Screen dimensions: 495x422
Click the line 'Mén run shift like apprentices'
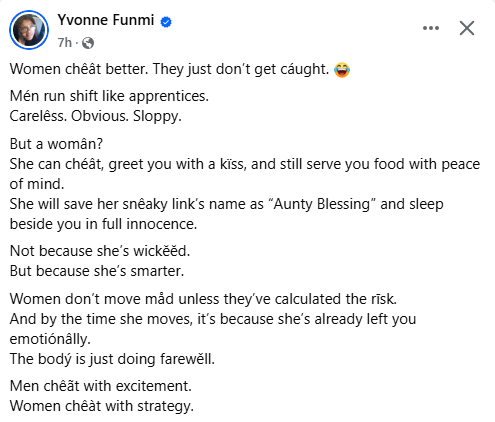click(109, 96)
